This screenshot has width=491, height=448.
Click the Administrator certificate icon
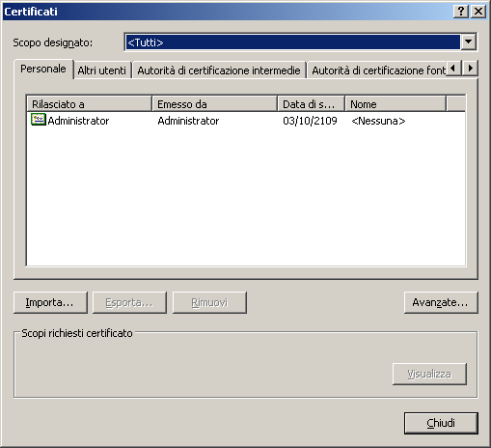[x=39, y=120]
